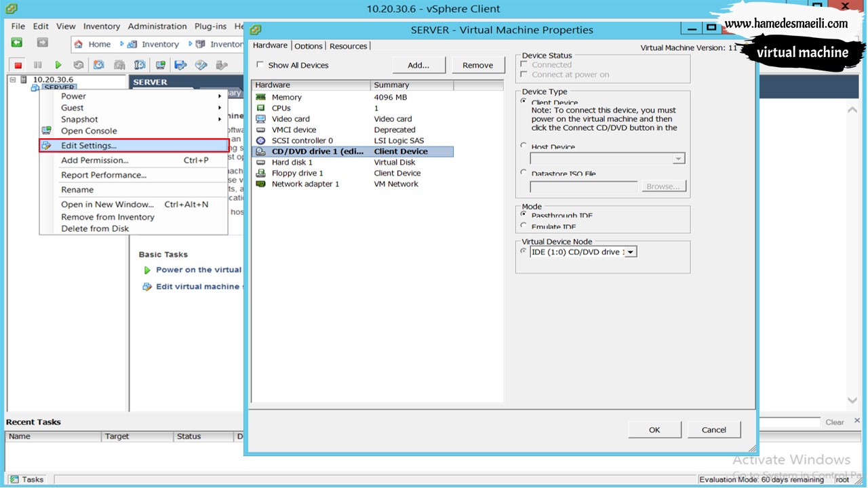Viewport: 868px width, 488px height.
Task: Select the Datastore ISO File radio button
Action: coord(524,172)
